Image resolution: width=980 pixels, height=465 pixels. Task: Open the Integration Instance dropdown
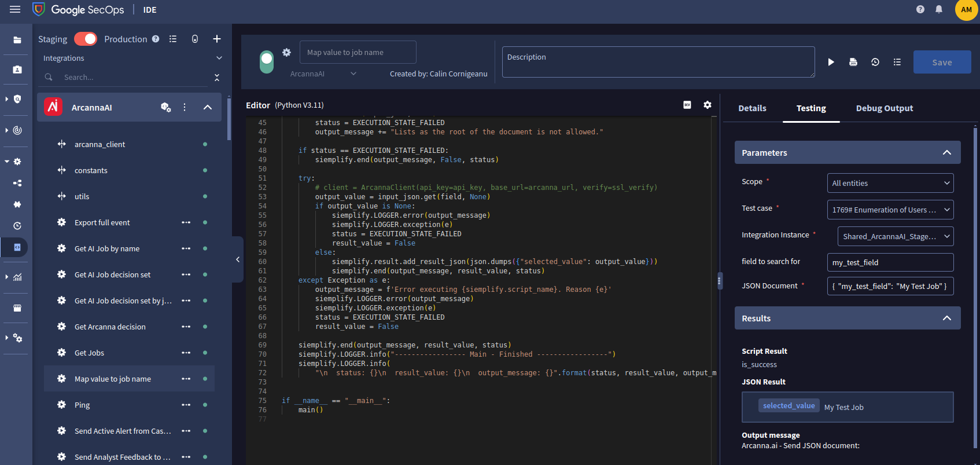coord(896,236)
